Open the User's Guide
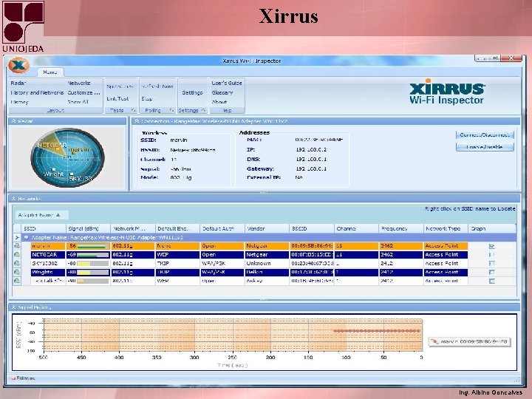The image size is (532, 399). click(x=227, y=83)
